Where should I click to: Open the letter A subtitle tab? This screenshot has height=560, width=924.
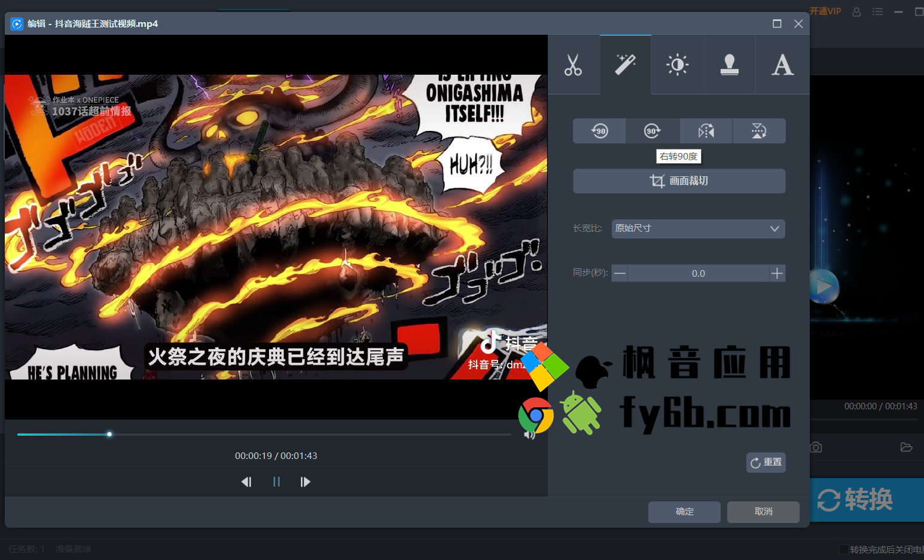(782, 65)
